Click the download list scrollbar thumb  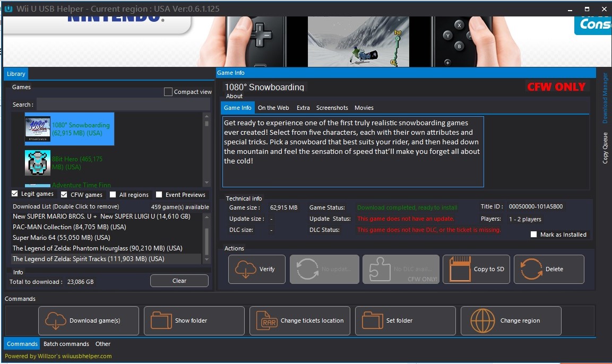coord(206,241)
